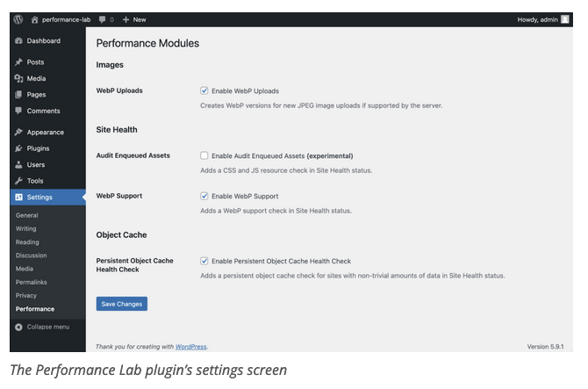Click the home icon beside performance-lab

pos(34,19)
